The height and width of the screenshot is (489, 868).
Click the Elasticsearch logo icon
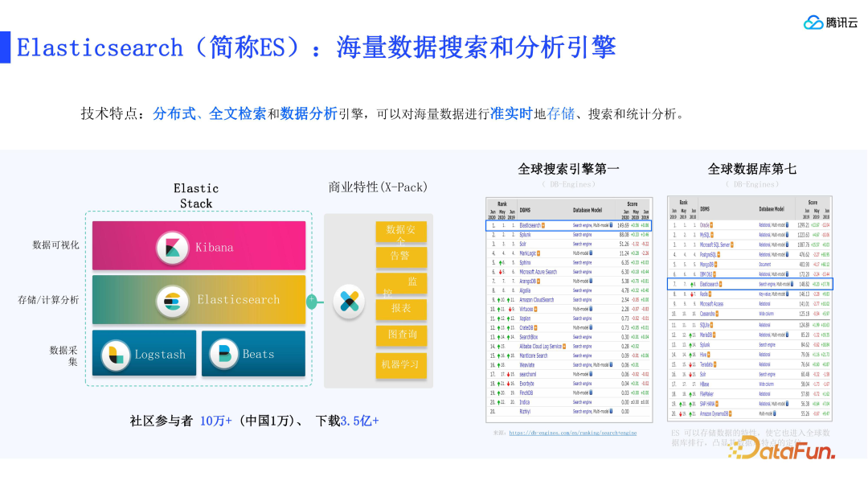pos(171,300)
